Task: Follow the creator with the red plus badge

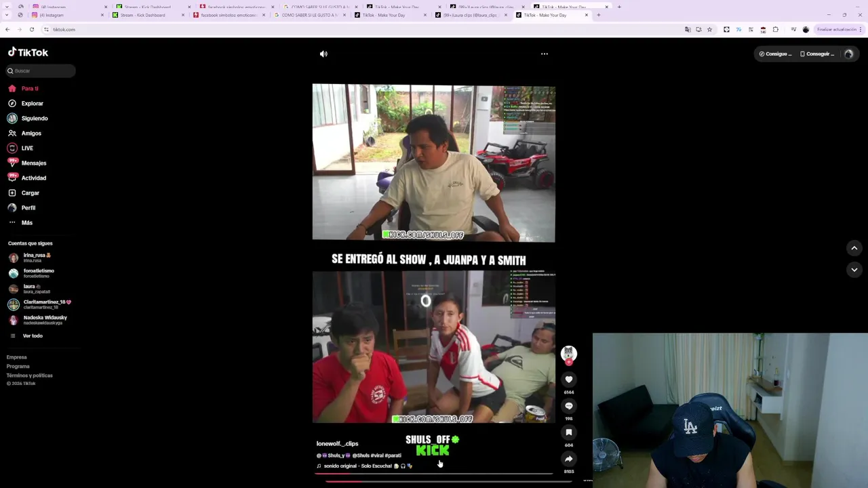Action: click(x=569, y=362)
